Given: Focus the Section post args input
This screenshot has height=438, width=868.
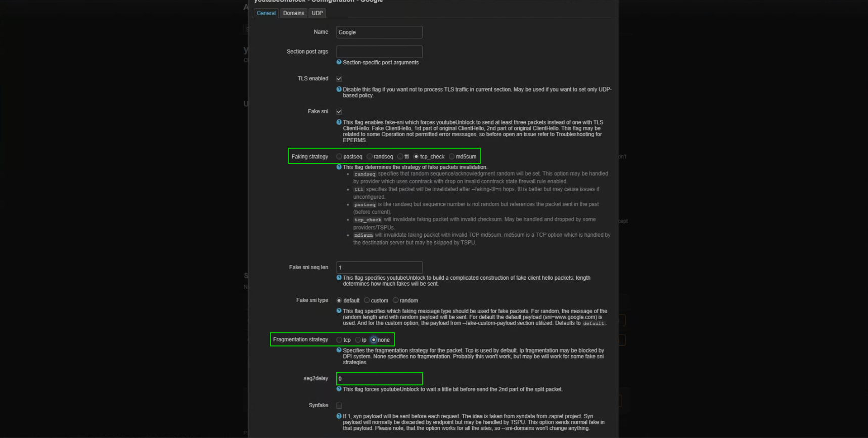Looking at the screenshot, I should coord(379,52).
